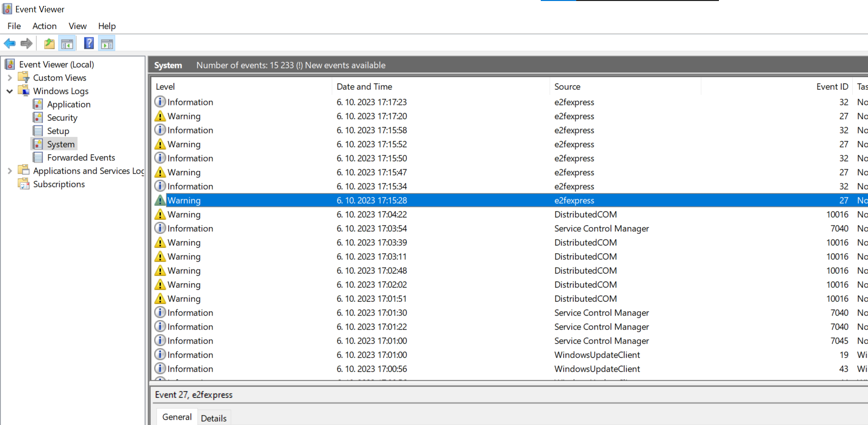Click the Forward arrow toolbar icon
Viewport: 868px width, 425px height.
[x=27, y=43]
